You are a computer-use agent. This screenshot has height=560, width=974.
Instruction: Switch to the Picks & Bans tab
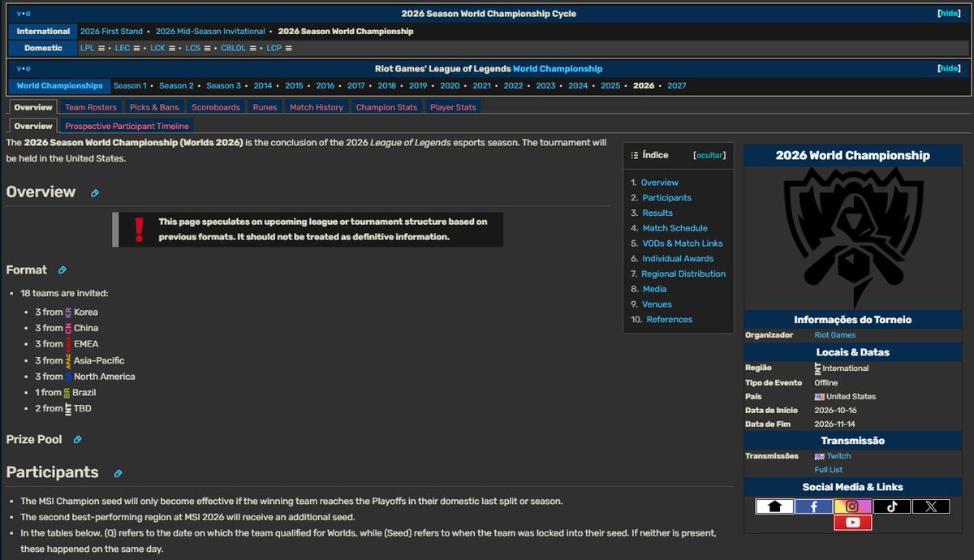coord(154,107)
